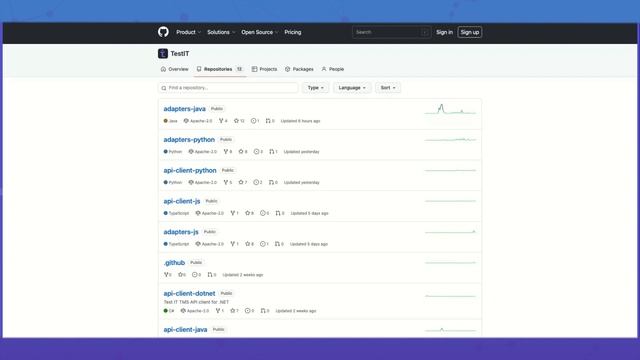Click adapters-python fork count icon
Image resolution: width=640 pixels, height=360 pixels.
click(226, 151)
